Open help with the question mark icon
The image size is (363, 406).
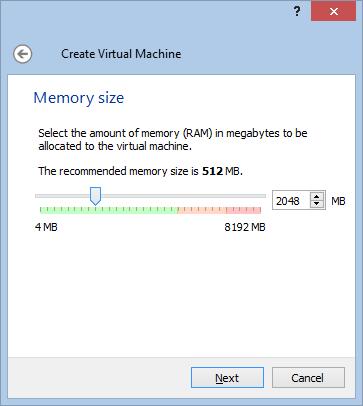click(x=296, y=12)
